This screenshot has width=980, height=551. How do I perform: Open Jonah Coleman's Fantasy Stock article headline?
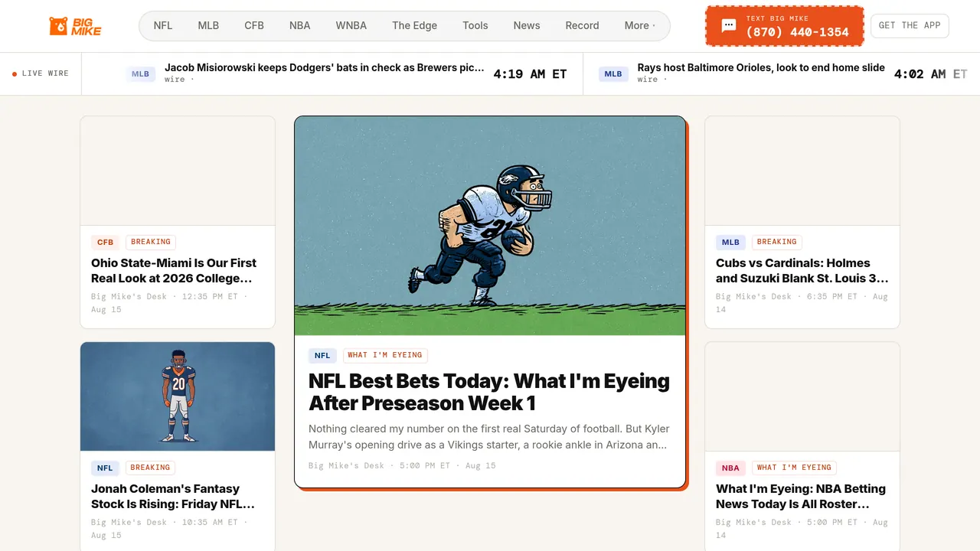[x=173, y=496]
